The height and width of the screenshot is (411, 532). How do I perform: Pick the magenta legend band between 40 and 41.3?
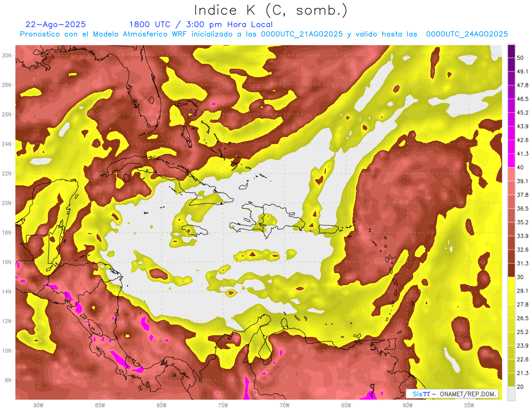511,160
